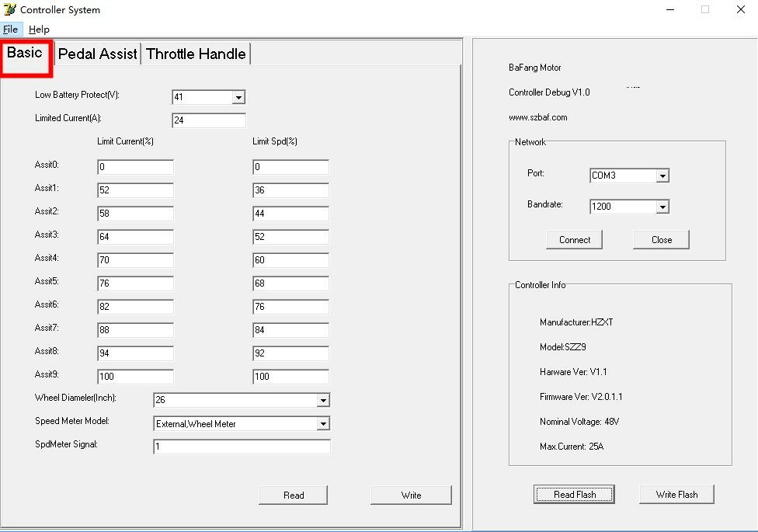Click the Write button

click(x=411, y=495)
